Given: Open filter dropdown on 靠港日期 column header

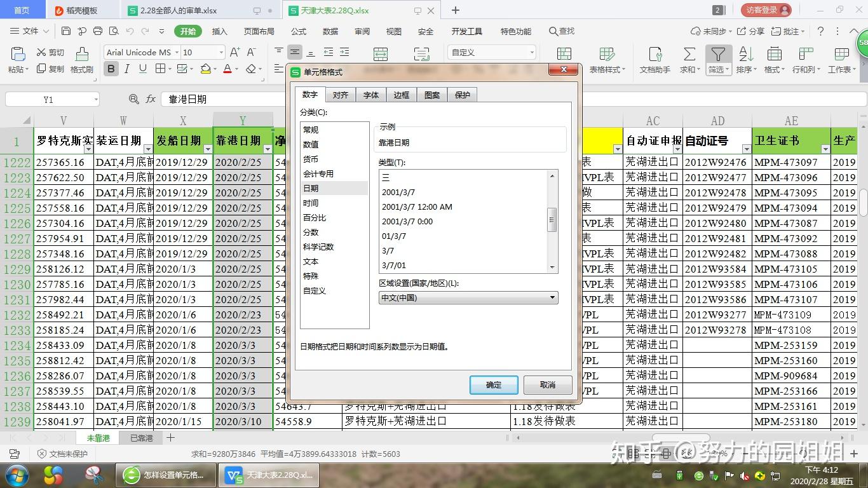Looking at the screenshot, I should (268, 149).
